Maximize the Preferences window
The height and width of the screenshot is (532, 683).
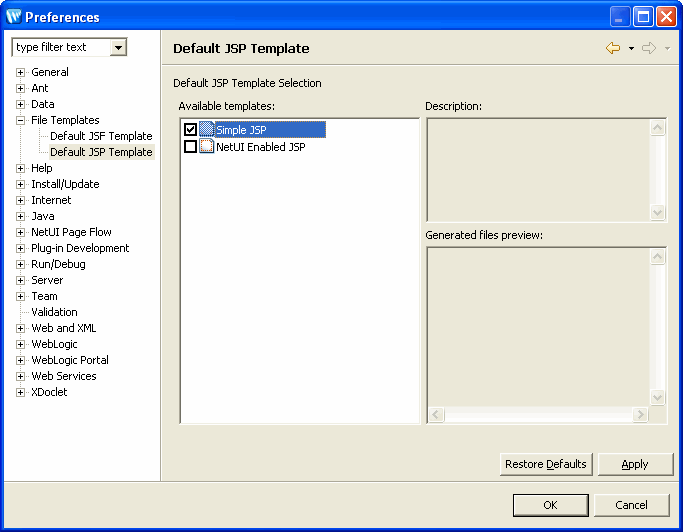(643, 17)
